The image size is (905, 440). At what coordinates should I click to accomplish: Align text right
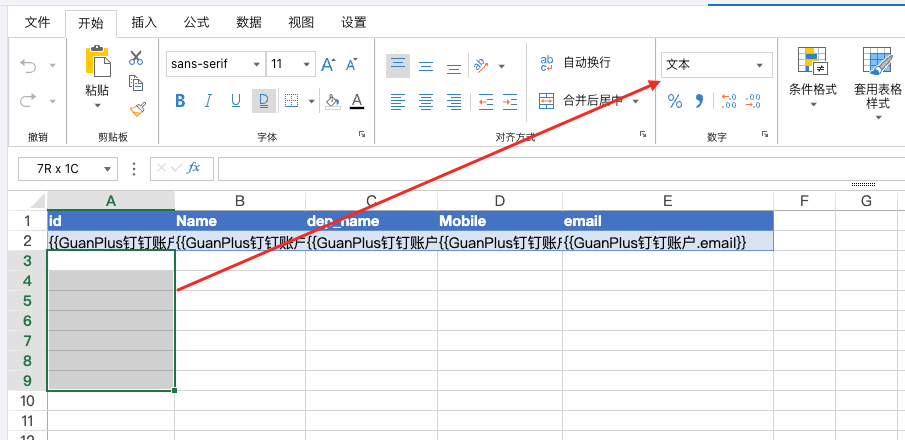point(454,102)
